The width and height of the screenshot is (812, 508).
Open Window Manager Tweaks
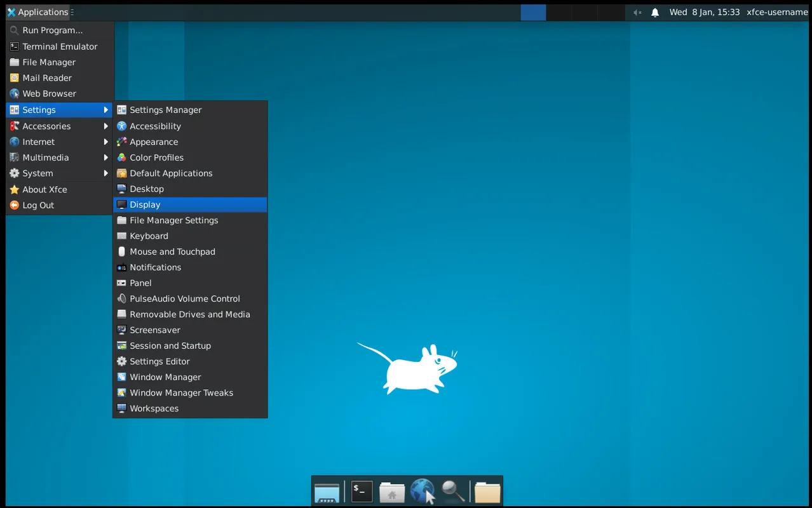[190, 392]
